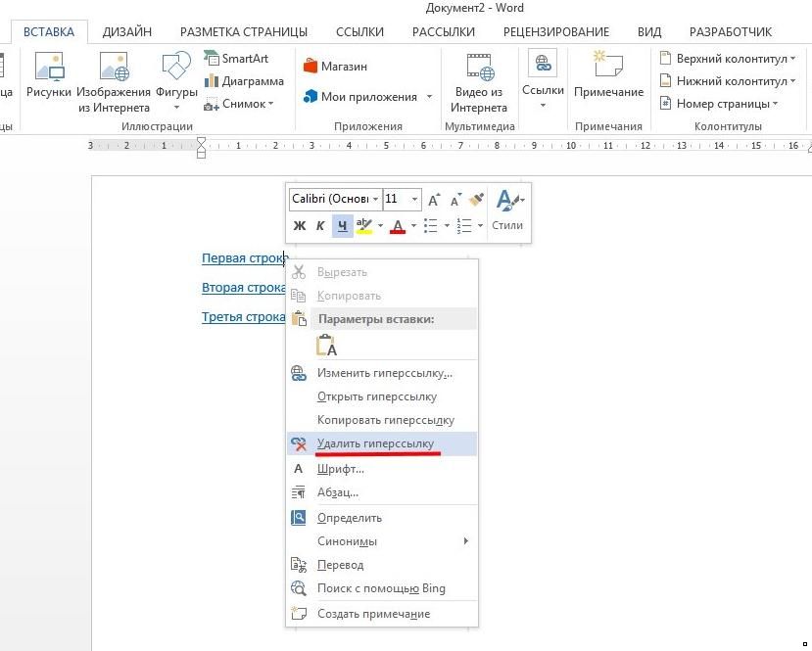
Task: Click the Снимок screenshot button
Action: tap(239, 104)
